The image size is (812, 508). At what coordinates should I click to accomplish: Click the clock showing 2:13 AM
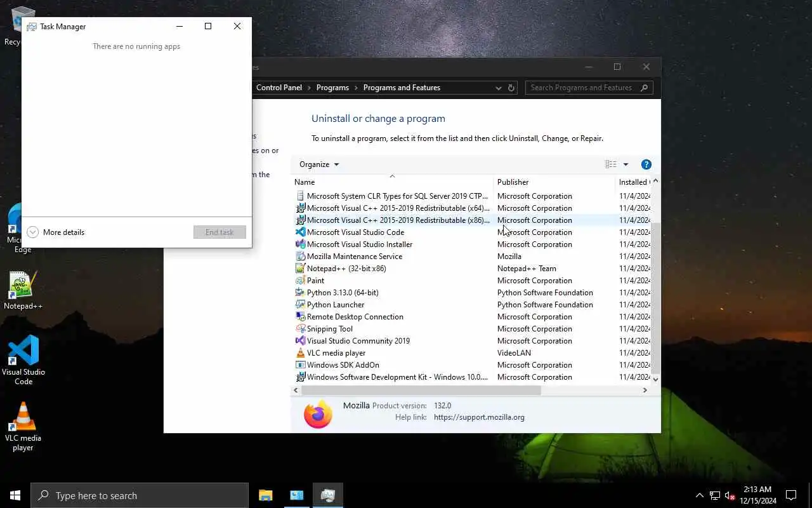757,490
